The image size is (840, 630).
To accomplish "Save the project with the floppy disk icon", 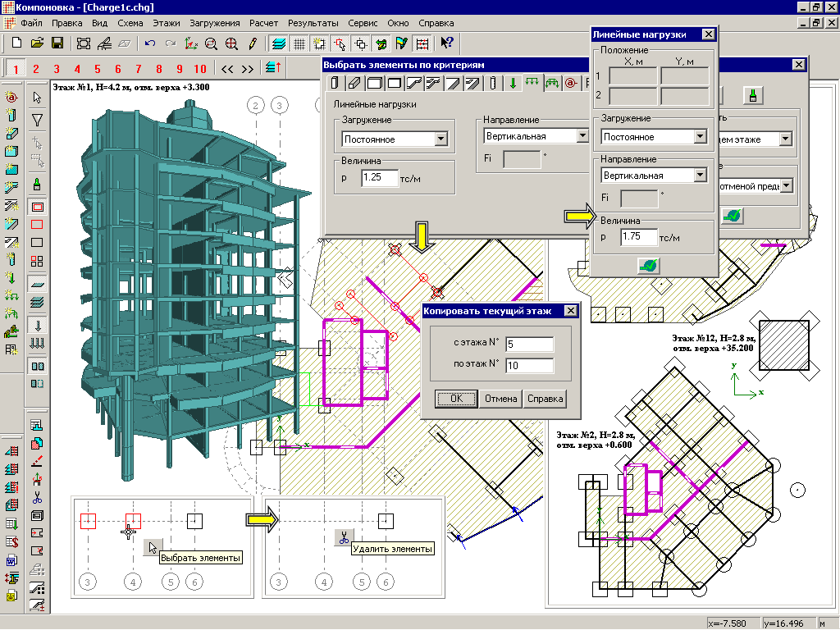I will pos(57,43).
